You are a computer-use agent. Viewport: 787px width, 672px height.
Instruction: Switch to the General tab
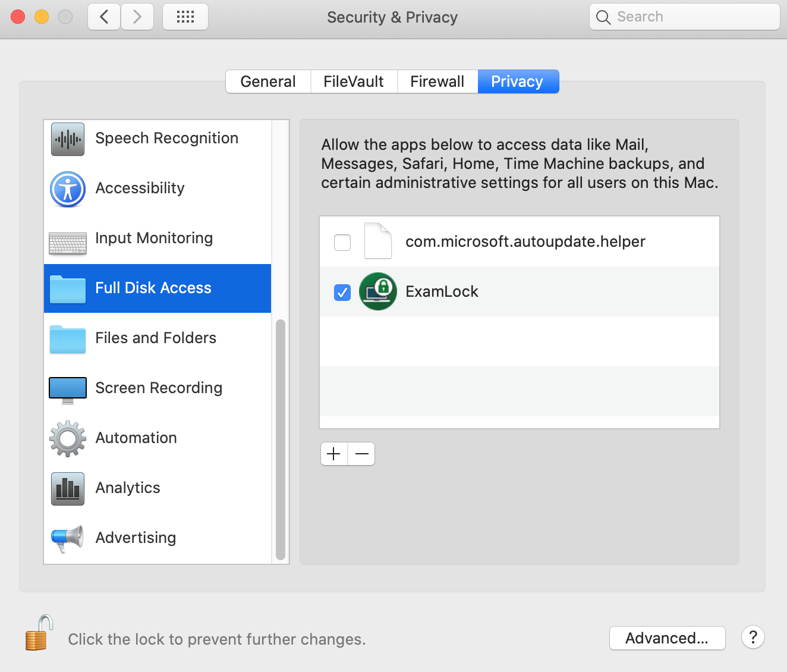268,81
